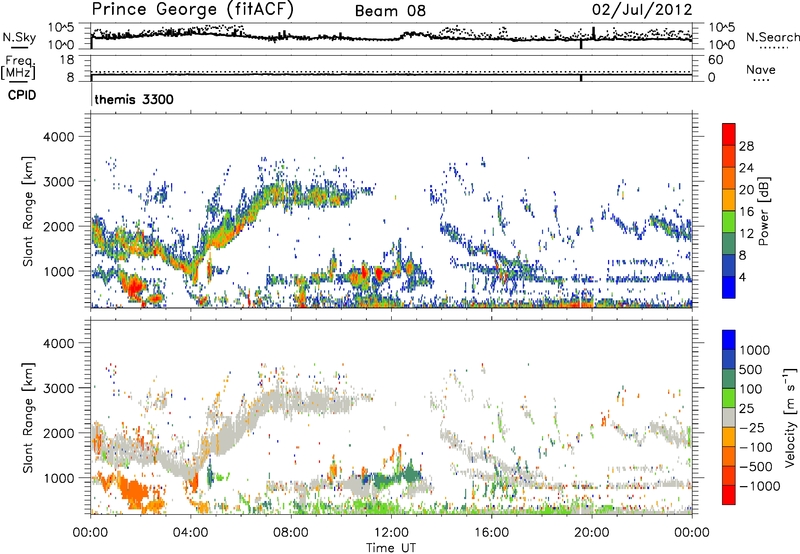Click the '18' frequency axis tick
This screenshot has width=800, height=554.
point(67,60)
